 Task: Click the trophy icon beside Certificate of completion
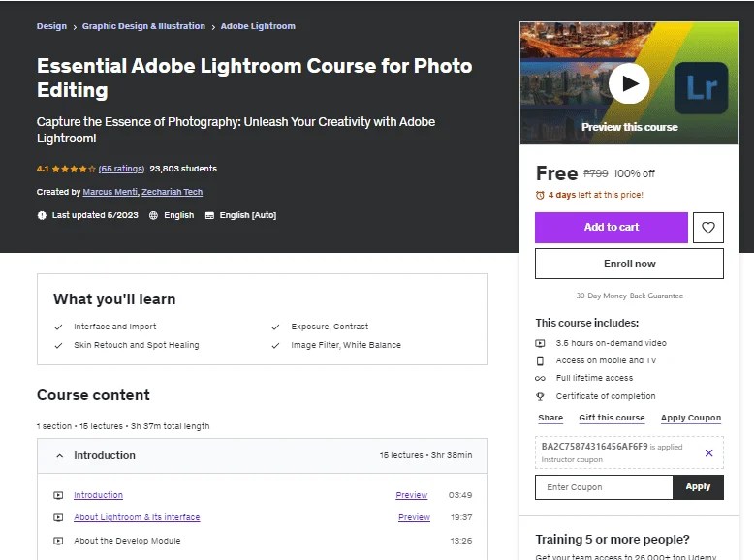tap(540, 396)
